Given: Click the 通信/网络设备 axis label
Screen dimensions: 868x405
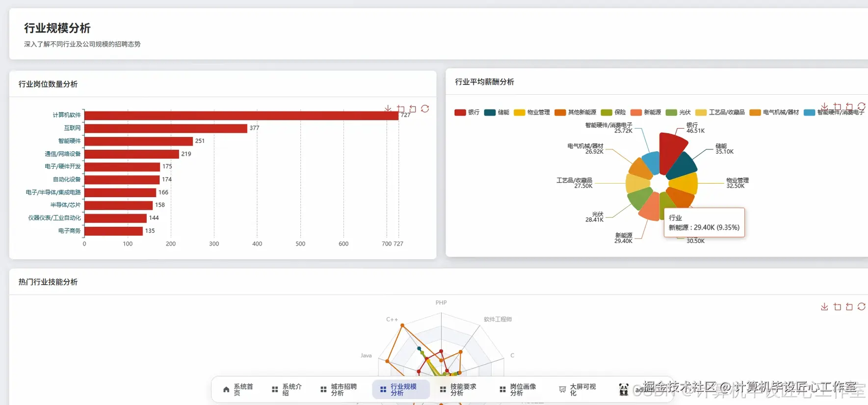Looking at the screenshot, I should [x=63, y=154].
